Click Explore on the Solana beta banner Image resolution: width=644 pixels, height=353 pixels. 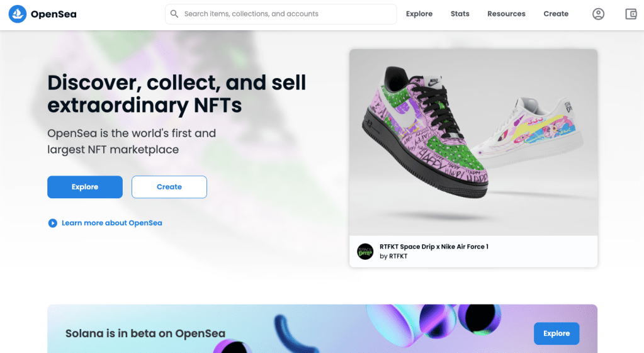pyautogui.click(x=556, y=333)
